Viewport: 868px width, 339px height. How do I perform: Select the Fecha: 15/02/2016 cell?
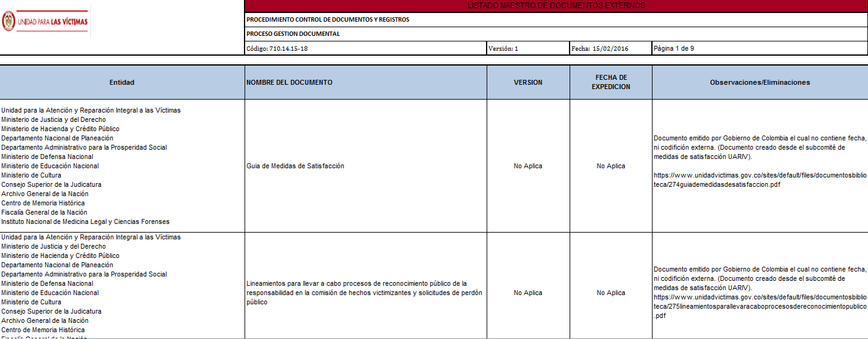click(x=611, y=48)
